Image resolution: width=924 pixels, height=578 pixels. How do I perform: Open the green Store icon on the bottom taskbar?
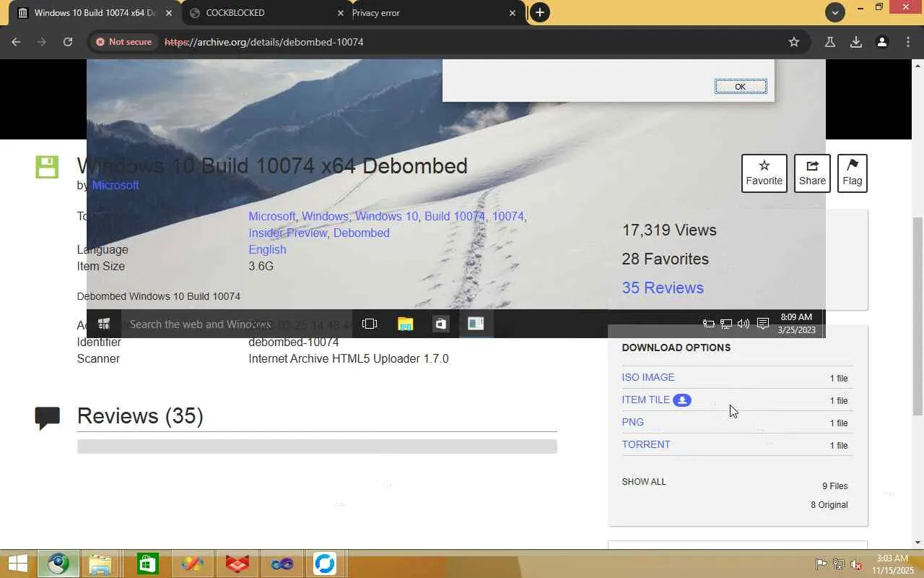[x=147, y=564]
